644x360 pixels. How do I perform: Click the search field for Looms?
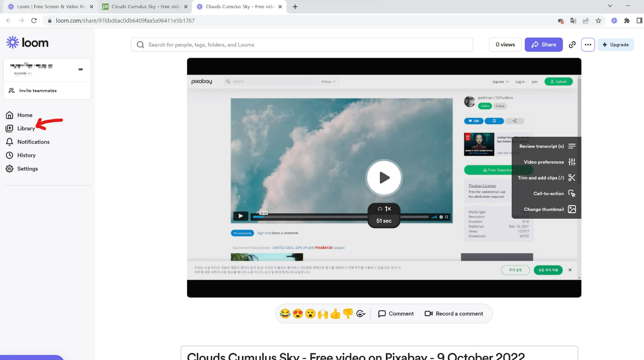pyautogui.click(x=302, y=45)
